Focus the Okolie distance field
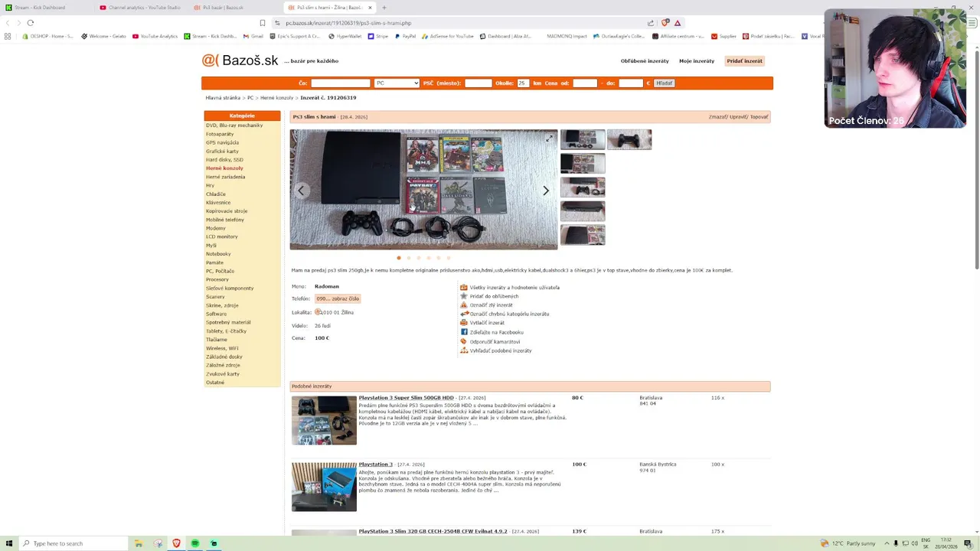Screen dimensions: 980x551 tap(523, 83)
